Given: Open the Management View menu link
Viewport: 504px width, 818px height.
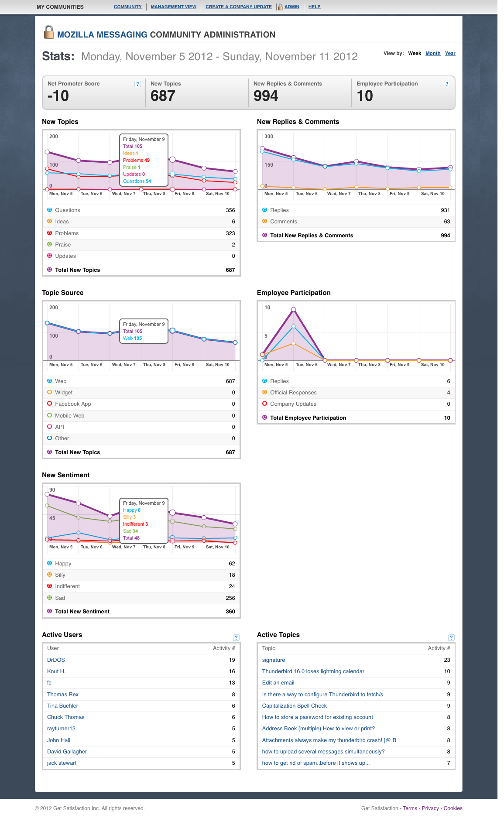Looking at the screenshot, I should [174, 7].
